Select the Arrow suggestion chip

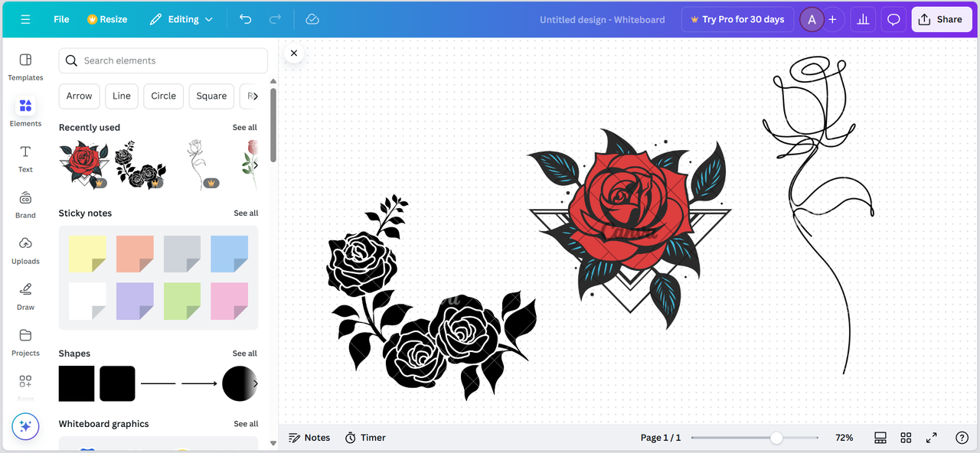click(79, 96)
